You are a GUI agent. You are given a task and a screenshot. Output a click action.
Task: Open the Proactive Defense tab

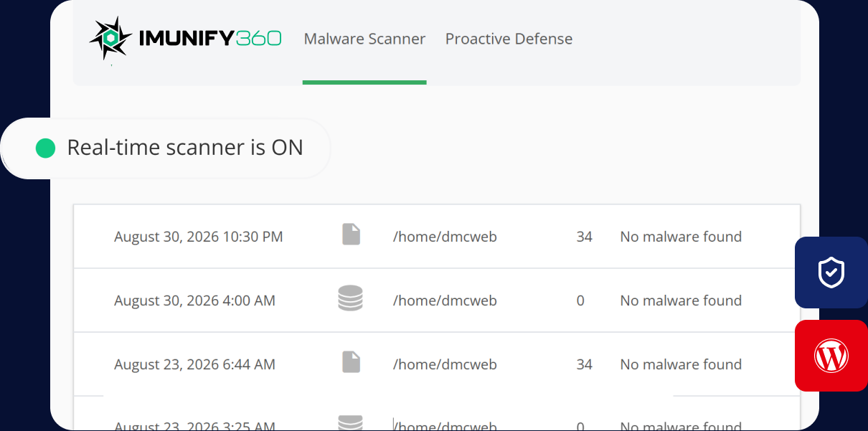pyautogui.click(x=509, y=39)
